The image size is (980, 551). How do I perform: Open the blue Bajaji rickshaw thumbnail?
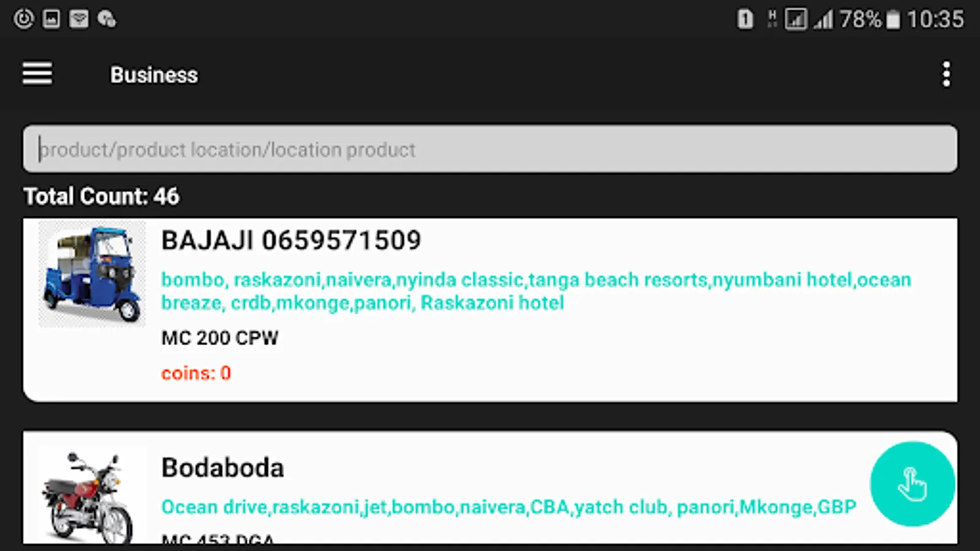click(x=92, y=274)
